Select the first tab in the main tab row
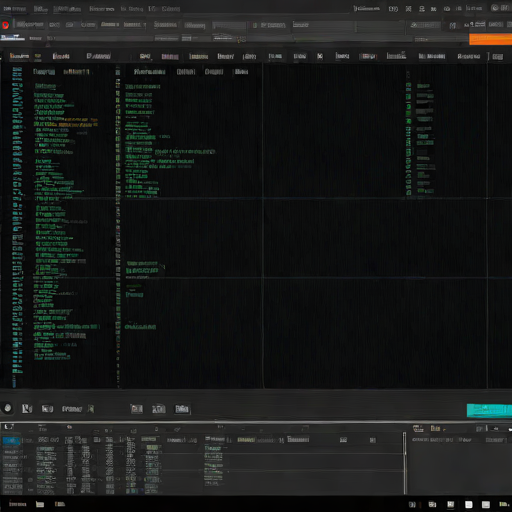Image resolution: width=512 pixels, height=512 pixels. (19, 56)
